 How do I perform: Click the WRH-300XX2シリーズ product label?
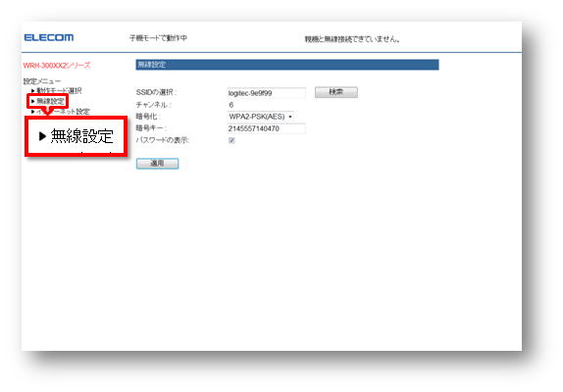pyautogui.click(x=57, y=66)
